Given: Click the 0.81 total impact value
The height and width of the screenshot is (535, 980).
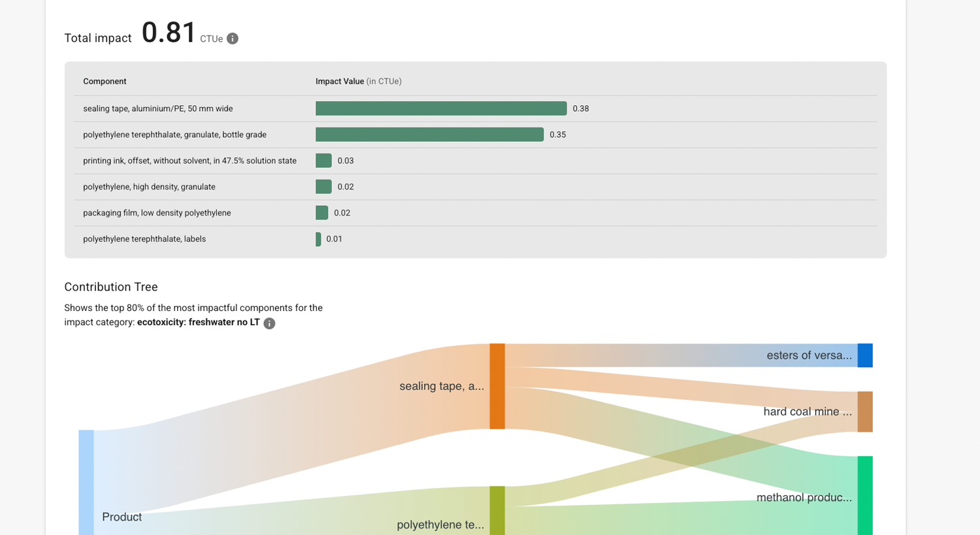Looking at the screenshot, I should click(169, 33).
